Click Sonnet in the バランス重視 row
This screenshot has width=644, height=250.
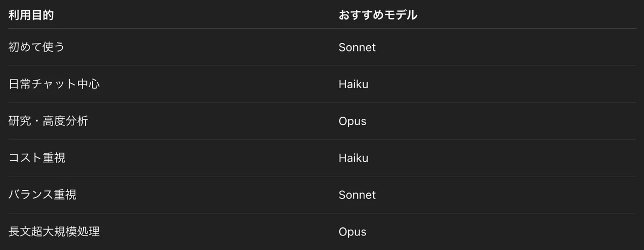[357, 195]
